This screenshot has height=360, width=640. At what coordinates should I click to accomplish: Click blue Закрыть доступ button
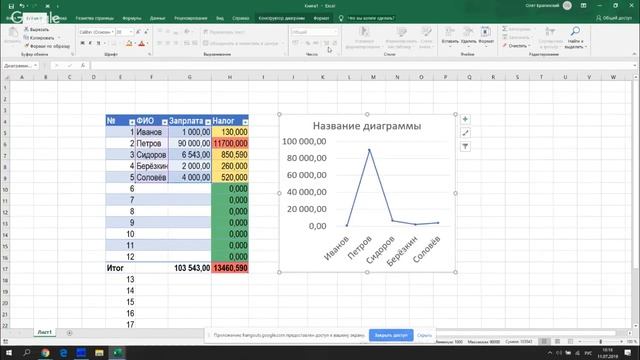pyautogui.click(x=391, y=335)
